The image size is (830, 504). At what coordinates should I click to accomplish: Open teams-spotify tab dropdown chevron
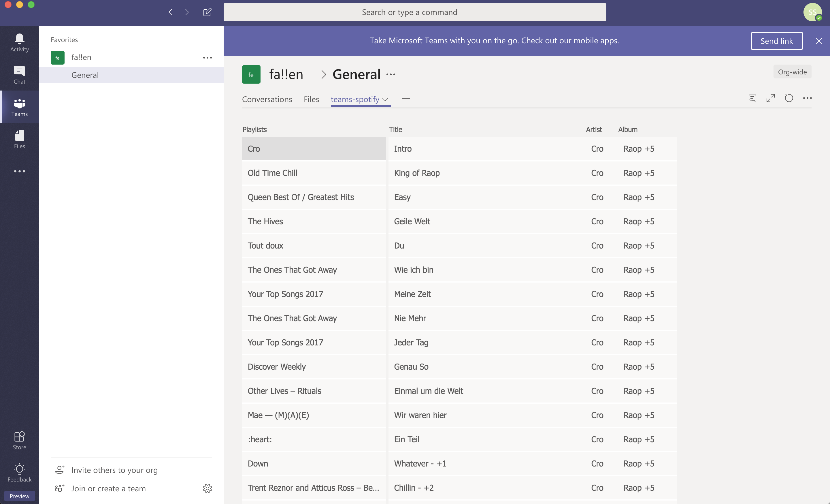[385, 99]
